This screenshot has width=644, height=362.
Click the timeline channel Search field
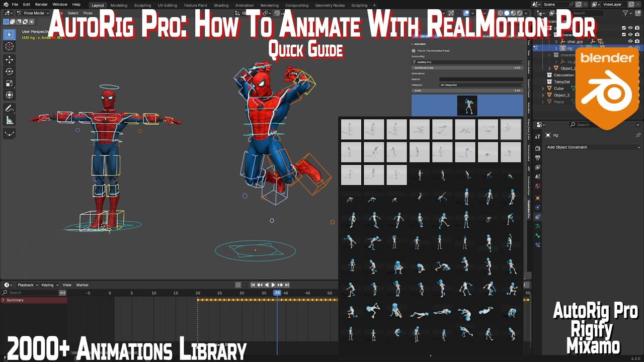click(30, 293)
